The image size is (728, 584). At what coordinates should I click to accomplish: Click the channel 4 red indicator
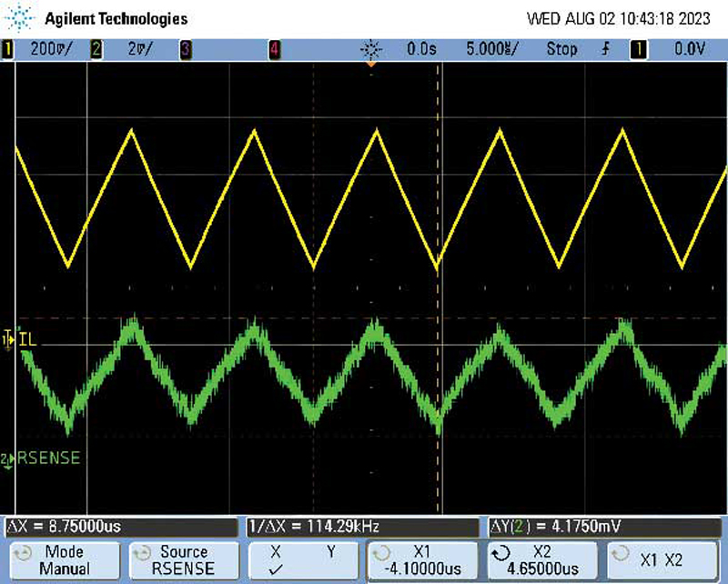[274, 49]
